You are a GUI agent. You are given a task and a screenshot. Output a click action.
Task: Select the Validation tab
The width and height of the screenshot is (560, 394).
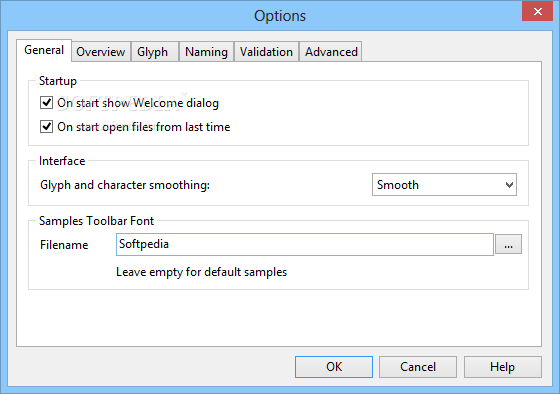(266, 52)
